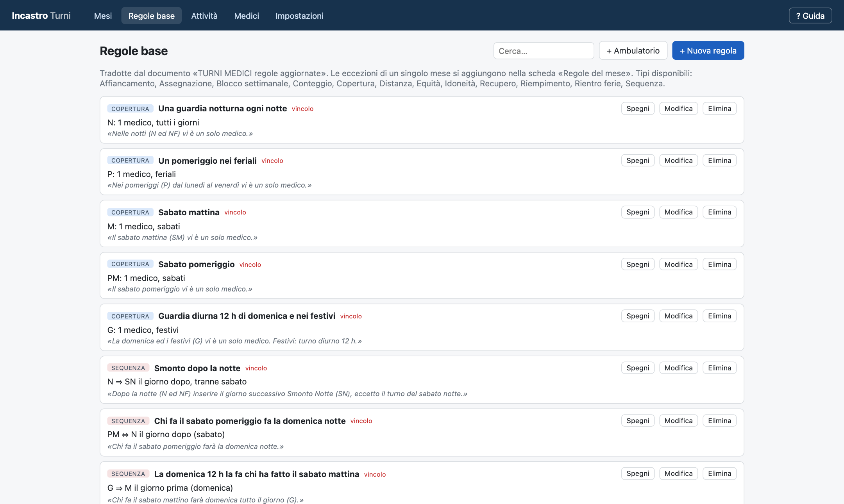This screenshot has height=504, width=844.
Task: Edit 'Chi fa il sabato pomeriggio' rule
Action: (678, 421)
